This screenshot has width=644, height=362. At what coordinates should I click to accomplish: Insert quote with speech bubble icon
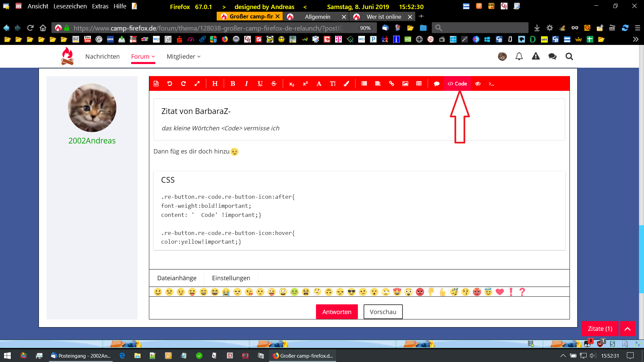pyautogui.click(x=437, y=84)
